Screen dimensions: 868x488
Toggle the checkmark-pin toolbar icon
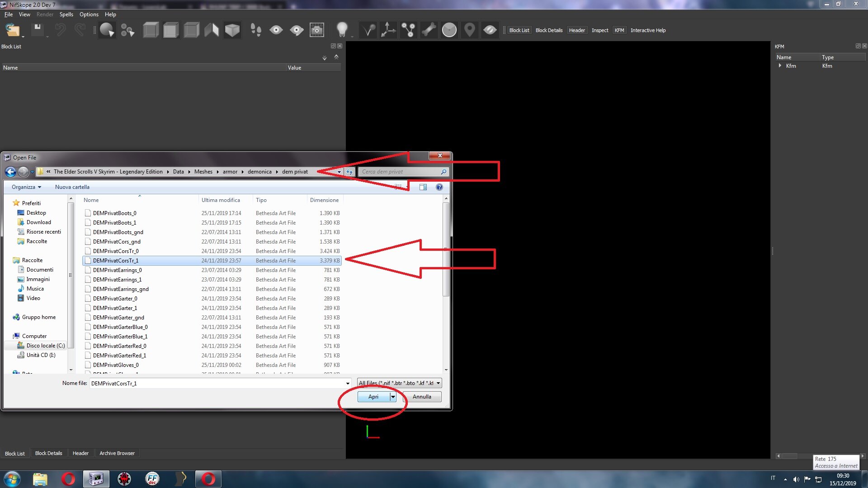point(368,30)
